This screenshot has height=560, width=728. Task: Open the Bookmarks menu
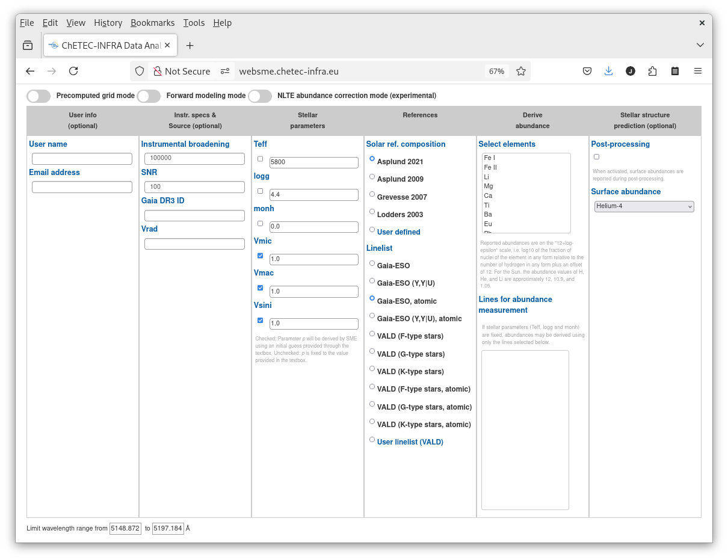[152, 23]
